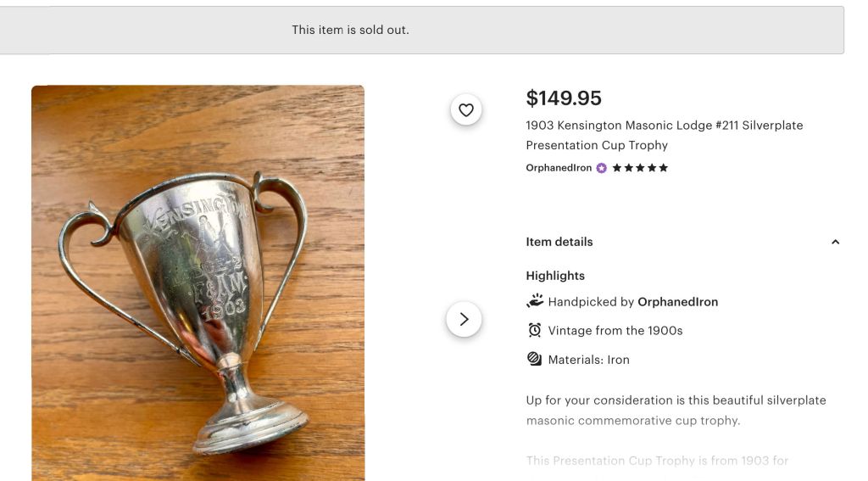Click the Materials icon
Screen dimensions: 868x481
pyautogui.click(x=534, y=359)
